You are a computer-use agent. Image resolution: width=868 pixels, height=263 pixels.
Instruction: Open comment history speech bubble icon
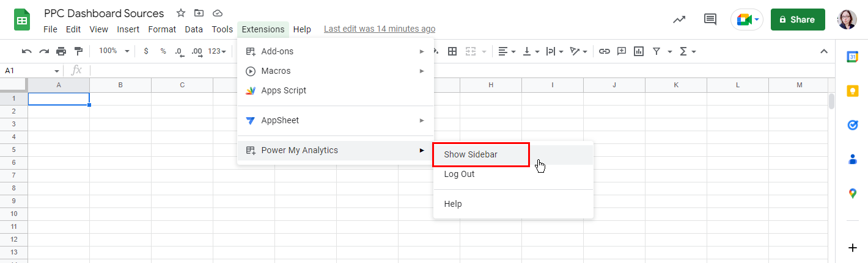(710, 20)
